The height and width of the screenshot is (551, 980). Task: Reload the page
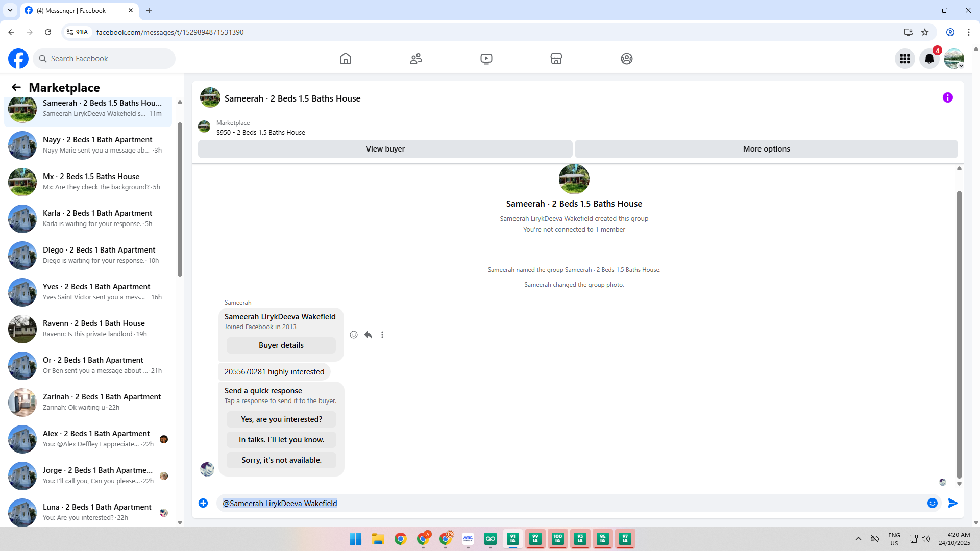48,32
